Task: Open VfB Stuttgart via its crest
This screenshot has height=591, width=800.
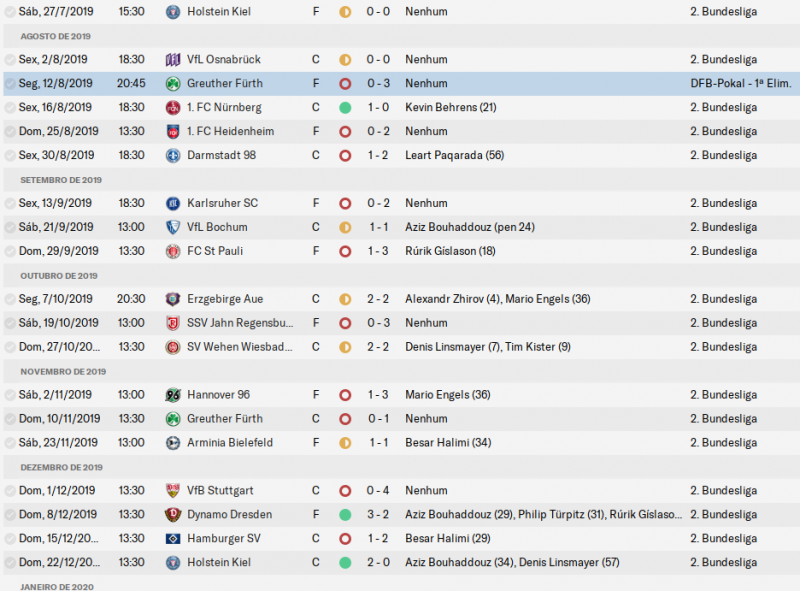Action: (172, 491)
